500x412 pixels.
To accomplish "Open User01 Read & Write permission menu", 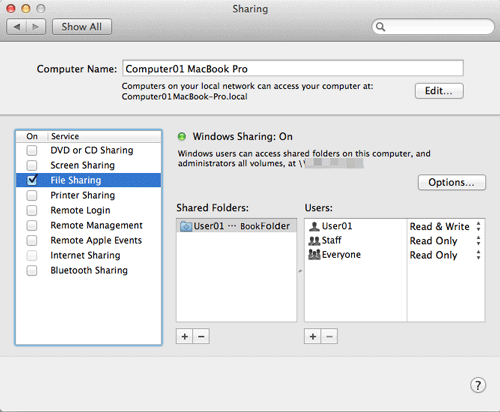I will 446,226.
